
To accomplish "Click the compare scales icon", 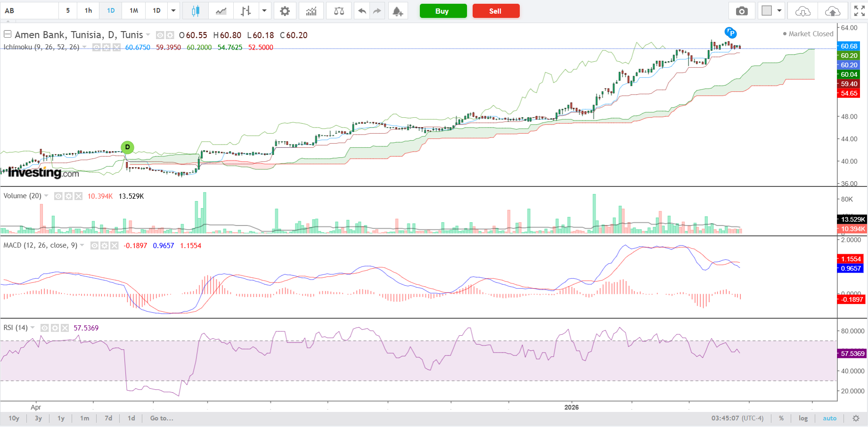I will pyautogui.click(x=339, y=11).
